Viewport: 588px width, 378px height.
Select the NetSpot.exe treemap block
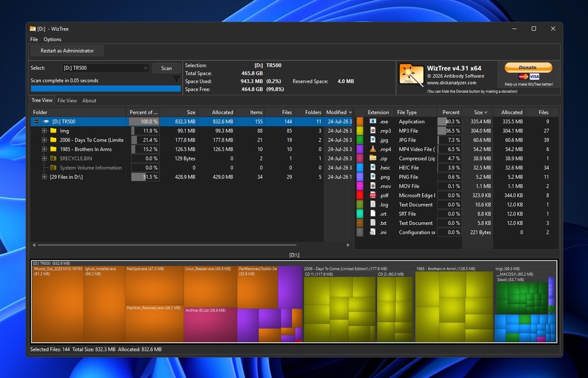[154, 285]
